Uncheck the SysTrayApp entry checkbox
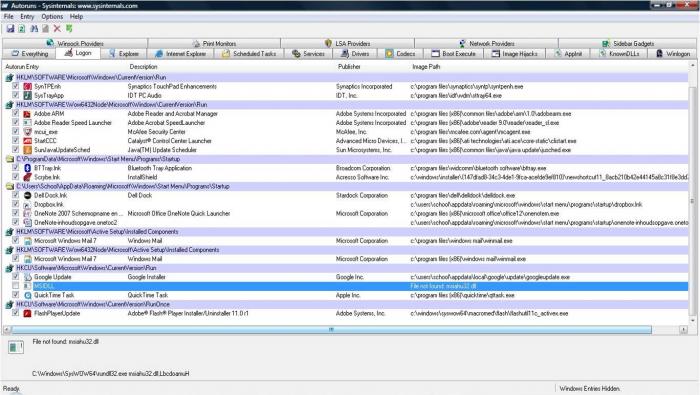The width and height of the screenshot is (700, 395). click(x=16, y=95)
